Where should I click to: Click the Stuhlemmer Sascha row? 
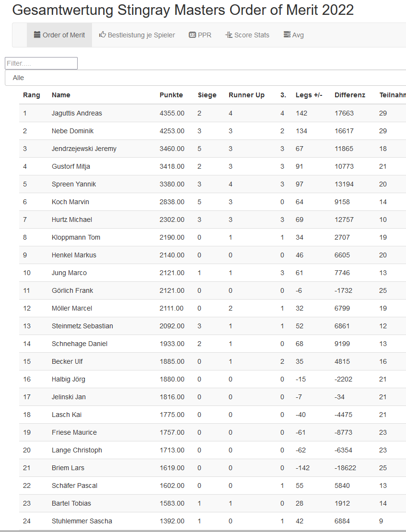[82, 521]
